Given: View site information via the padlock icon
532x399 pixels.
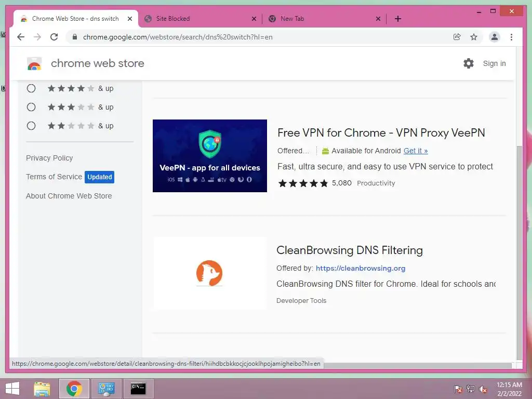Looking at the screenshot, I should click(x=75, y=37).
